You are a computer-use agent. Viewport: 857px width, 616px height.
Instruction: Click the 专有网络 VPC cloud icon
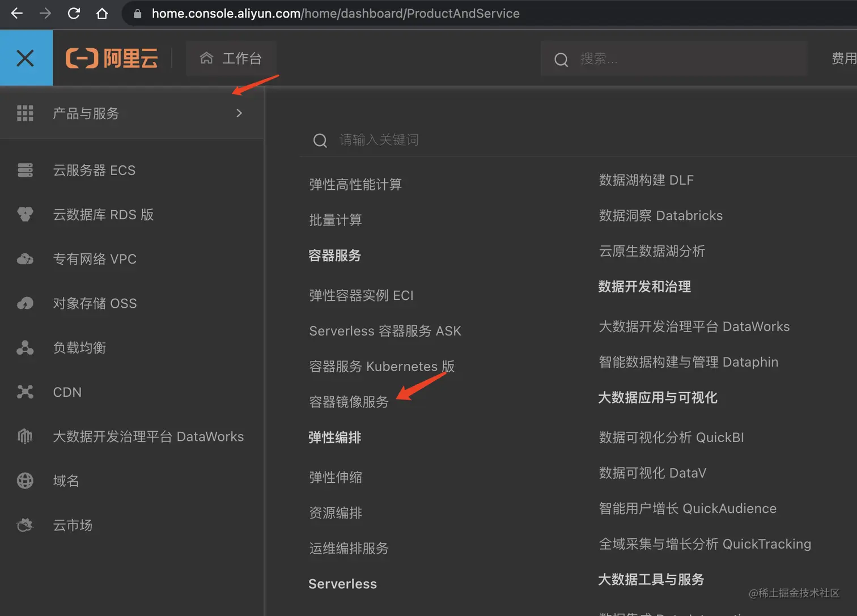tap(25, 259)
